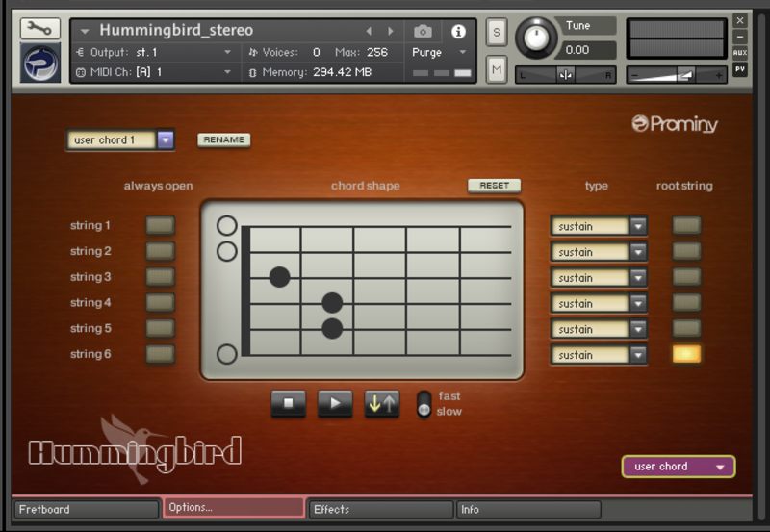Switch to the Options... tab

[234, 507]
